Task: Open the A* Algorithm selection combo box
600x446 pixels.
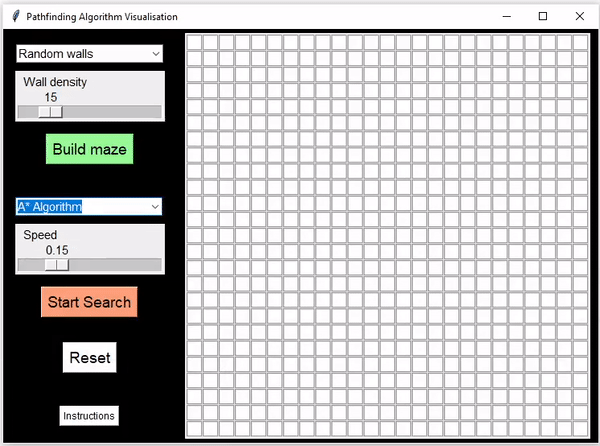Action: tap(89, 207)
